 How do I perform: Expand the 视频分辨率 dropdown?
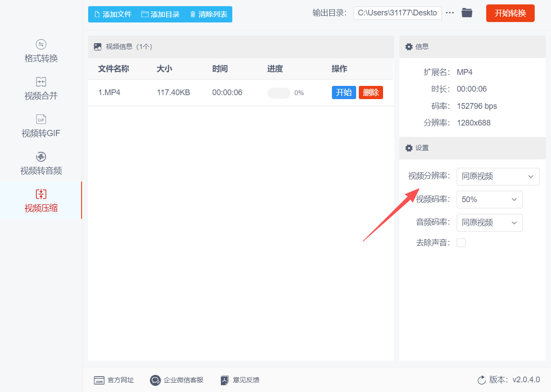[498, 177]
